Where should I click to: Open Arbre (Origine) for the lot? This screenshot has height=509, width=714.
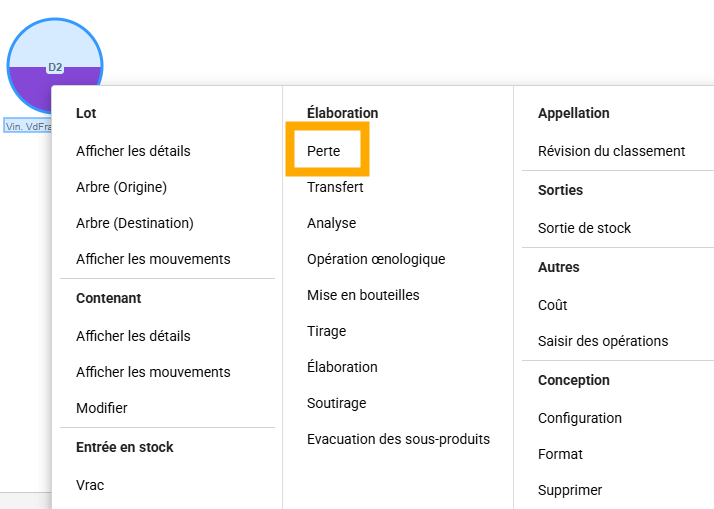[x=121, y=187]
